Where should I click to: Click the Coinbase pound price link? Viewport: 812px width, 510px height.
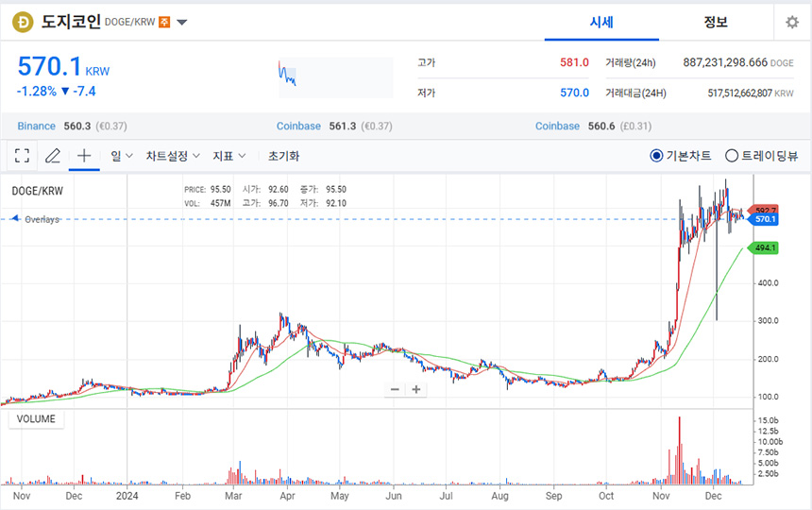point(557,127)
